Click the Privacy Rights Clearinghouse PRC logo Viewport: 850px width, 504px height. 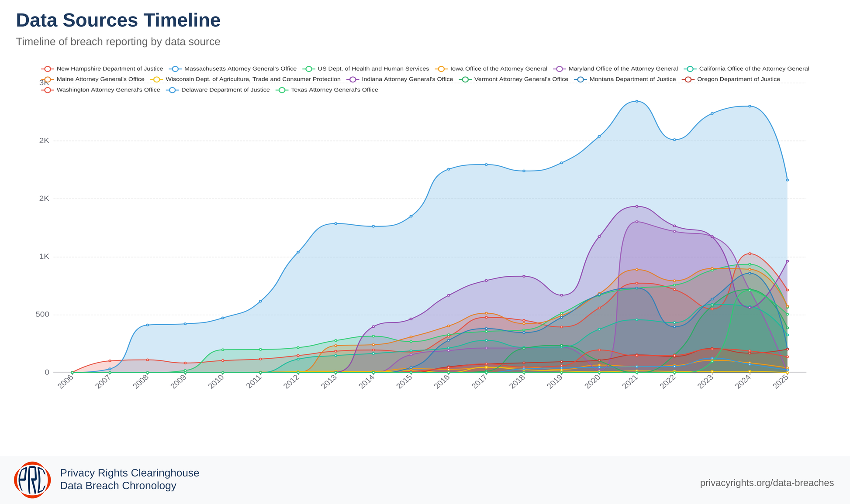[x=32, y=480]
